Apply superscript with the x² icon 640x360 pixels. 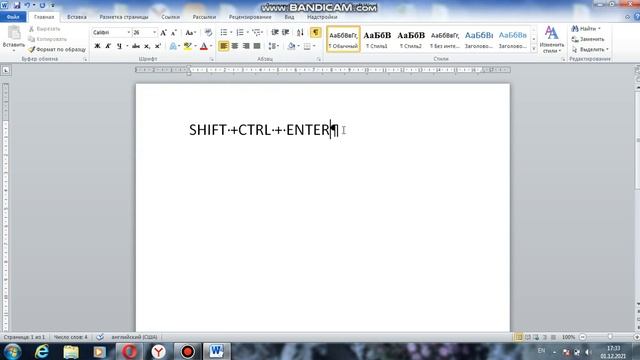tap(158, 46)
